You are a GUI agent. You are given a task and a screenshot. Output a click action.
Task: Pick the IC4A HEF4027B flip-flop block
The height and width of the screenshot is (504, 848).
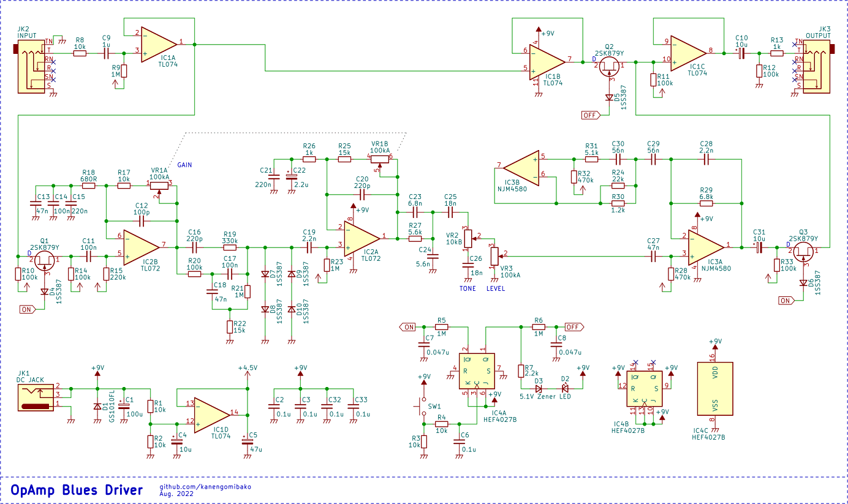click(x=477, y=371)
